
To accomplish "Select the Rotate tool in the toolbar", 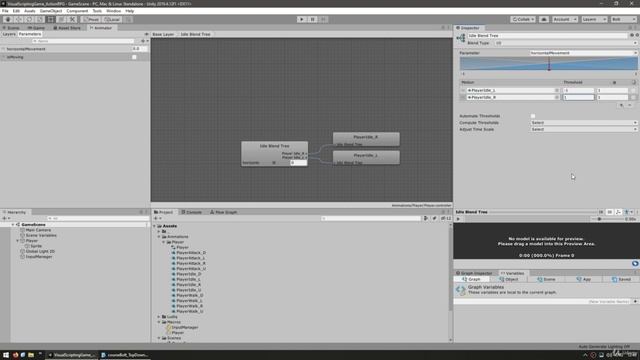I will click(x=29, y=19).
